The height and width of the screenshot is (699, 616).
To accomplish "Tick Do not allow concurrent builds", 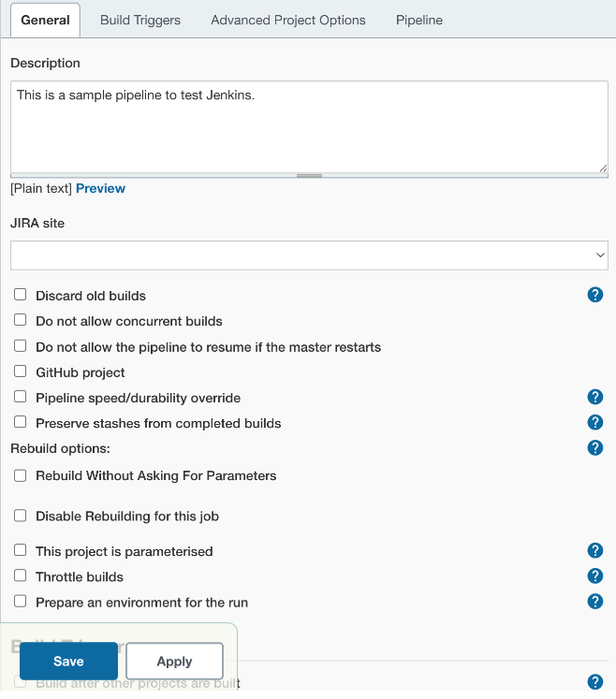I will point(20,320).
